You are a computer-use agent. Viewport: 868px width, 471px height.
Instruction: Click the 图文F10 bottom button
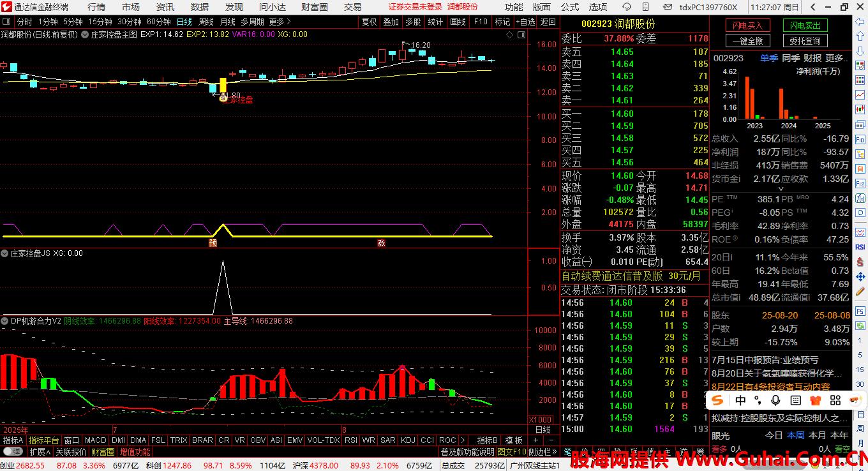(x=512, y=452)
